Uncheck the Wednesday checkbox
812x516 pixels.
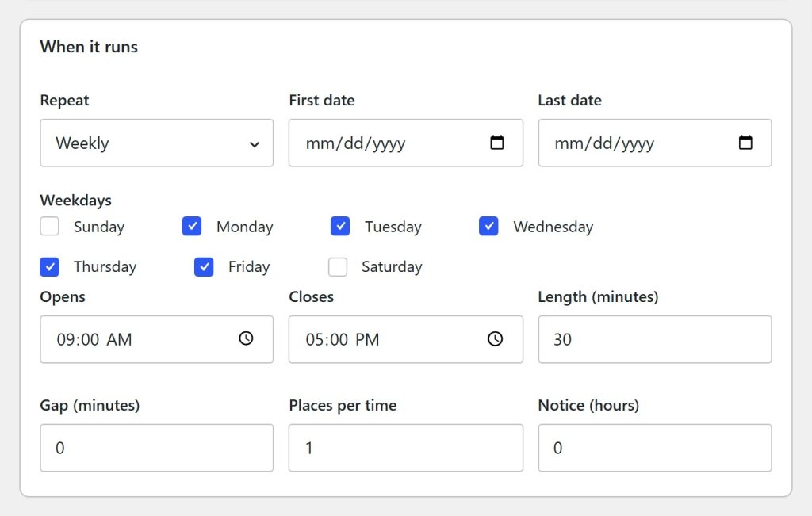point(488,226)
